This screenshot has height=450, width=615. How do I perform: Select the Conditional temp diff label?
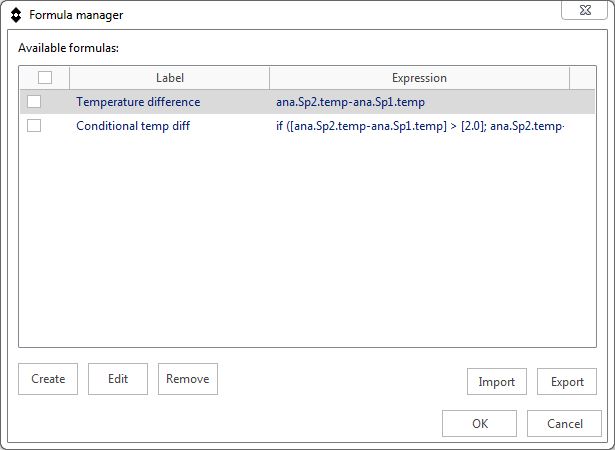(x=133, y=126)
